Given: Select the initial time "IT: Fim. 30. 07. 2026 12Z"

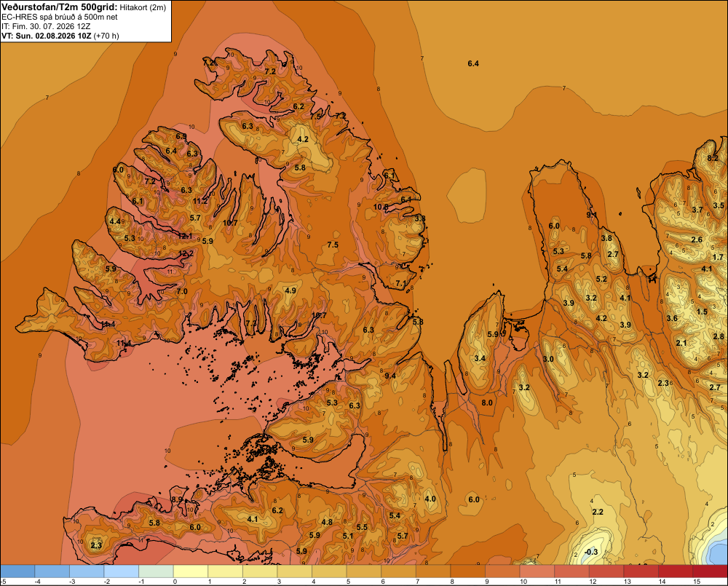Looking at the screenshot, I should coord(45,26).
